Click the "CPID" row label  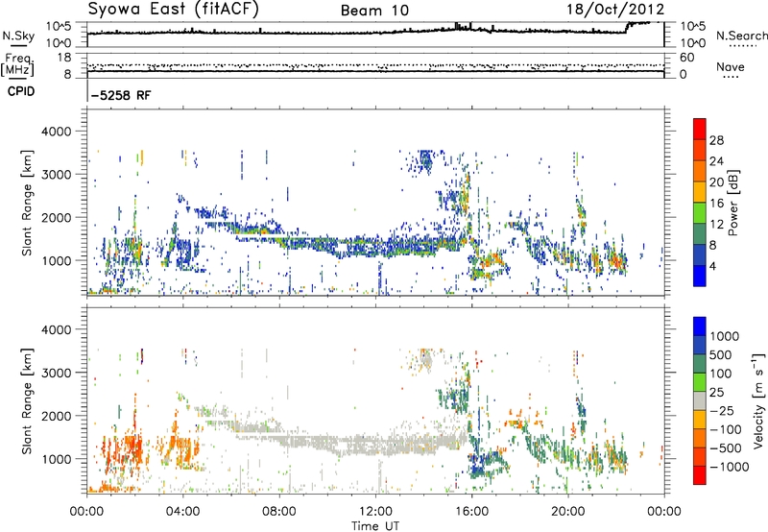tap(21, 91)
